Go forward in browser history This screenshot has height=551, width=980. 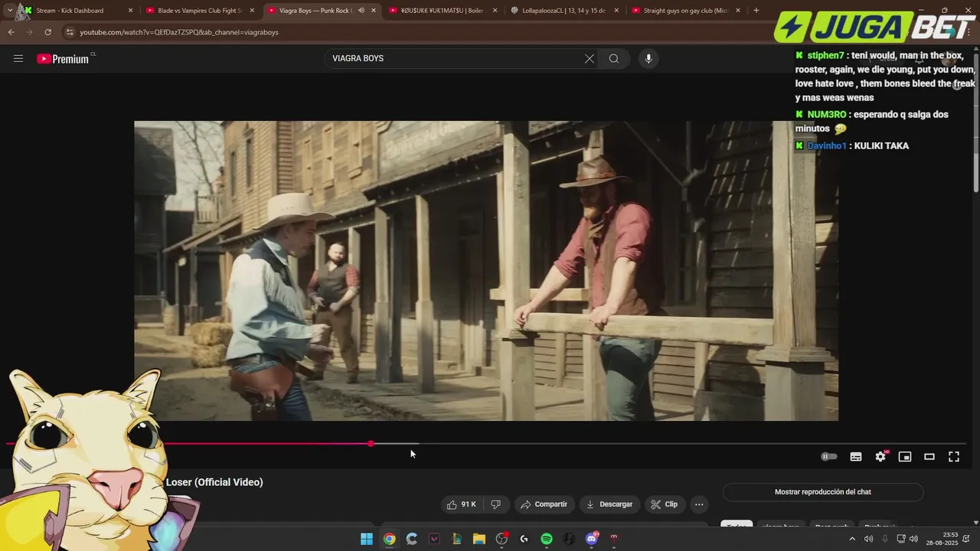click(x=29, y=32)
